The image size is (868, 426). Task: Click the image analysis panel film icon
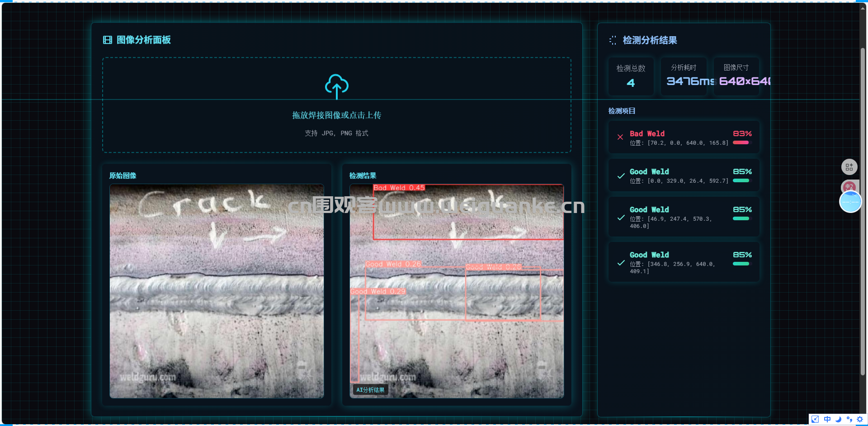[108, 40]
